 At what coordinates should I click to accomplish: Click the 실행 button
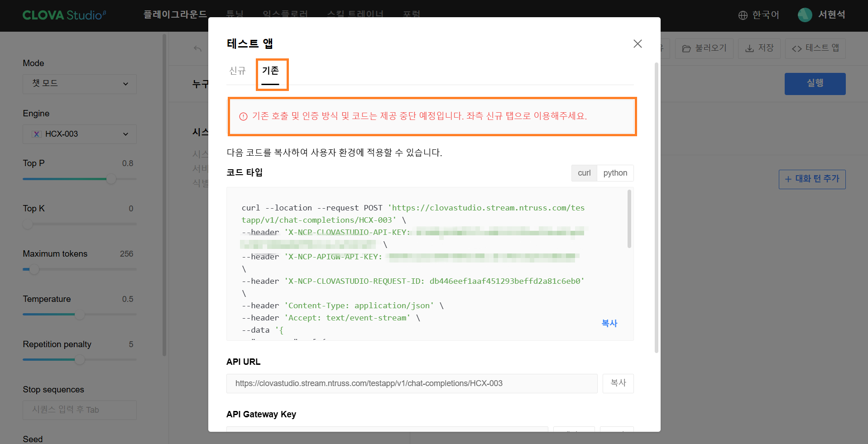815,84
